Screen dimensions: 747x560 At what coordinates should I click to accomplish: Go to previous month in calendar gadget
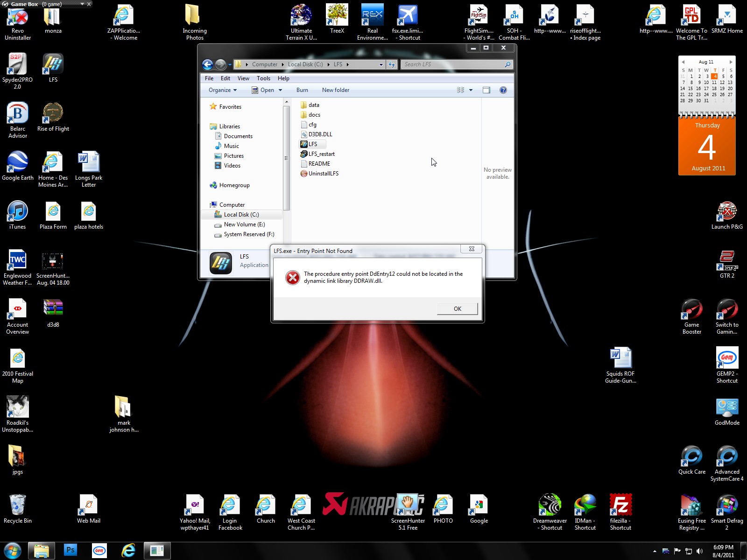683,62
